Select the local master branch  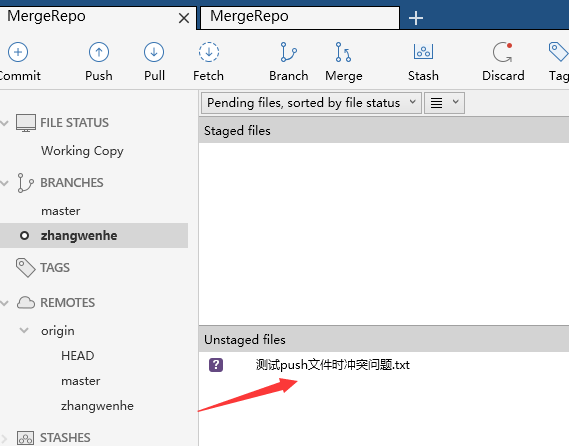[61, 211]
